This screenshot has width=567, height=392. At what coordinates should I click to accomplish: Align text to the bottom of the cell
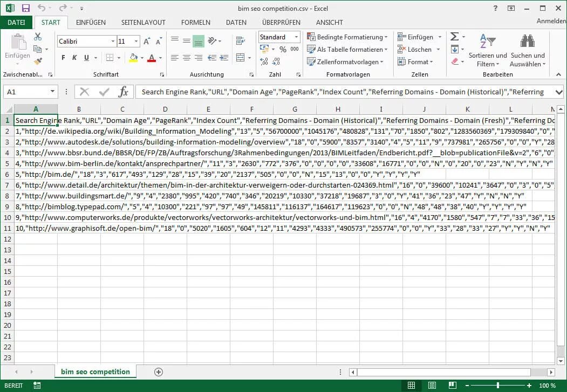[x=199, y=41]
